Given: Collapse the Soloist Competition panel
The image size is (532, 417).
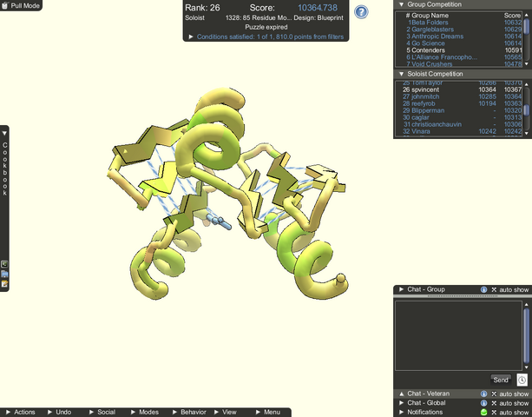Looking at the screenshot, I should [401, 74].
